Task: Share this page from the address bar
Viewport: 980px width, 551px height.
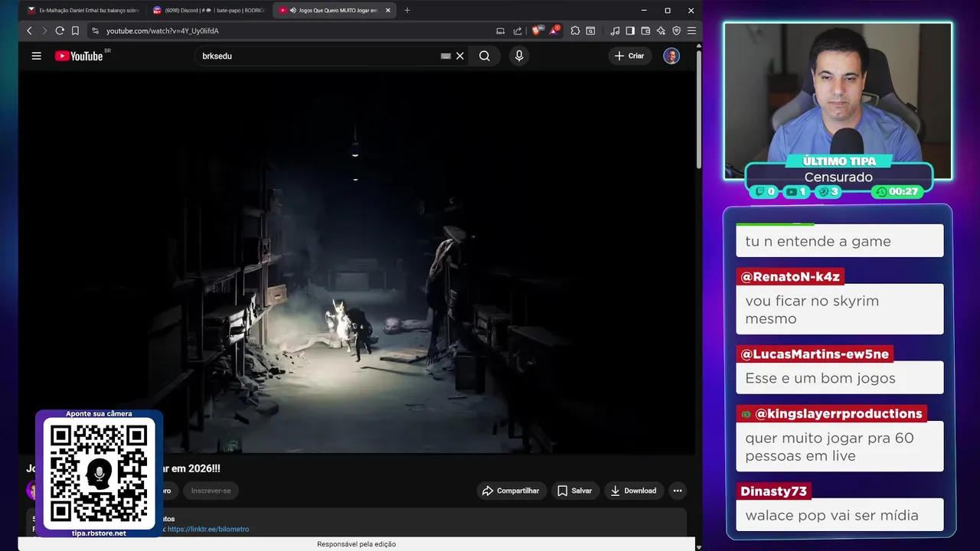Action: tap(518, 31)
